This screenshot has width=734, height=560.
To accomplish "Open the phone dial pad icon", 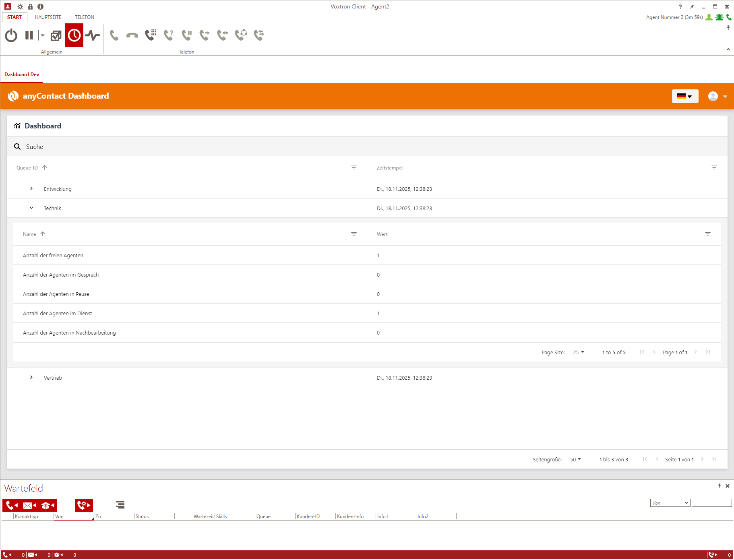I will [150, 35].
